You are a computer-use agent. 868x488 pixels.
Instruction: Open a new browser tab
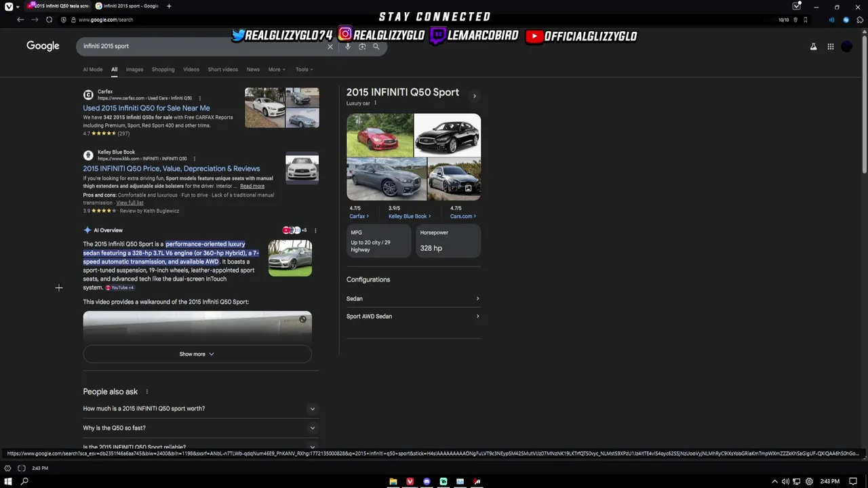click(x=169, y=6)
